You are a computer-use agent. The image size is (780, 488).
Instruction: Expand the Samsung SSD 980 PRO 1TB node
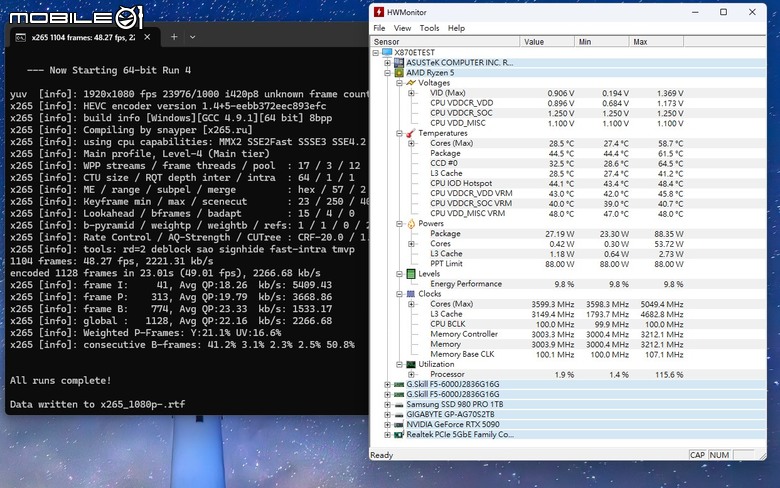pyautogui.click(x=387, y=404)
